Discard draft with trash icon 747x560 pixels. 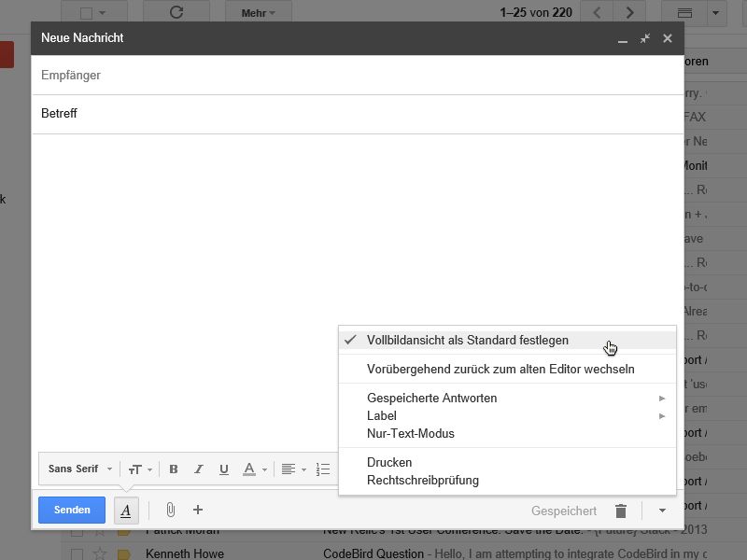point(620,511)
